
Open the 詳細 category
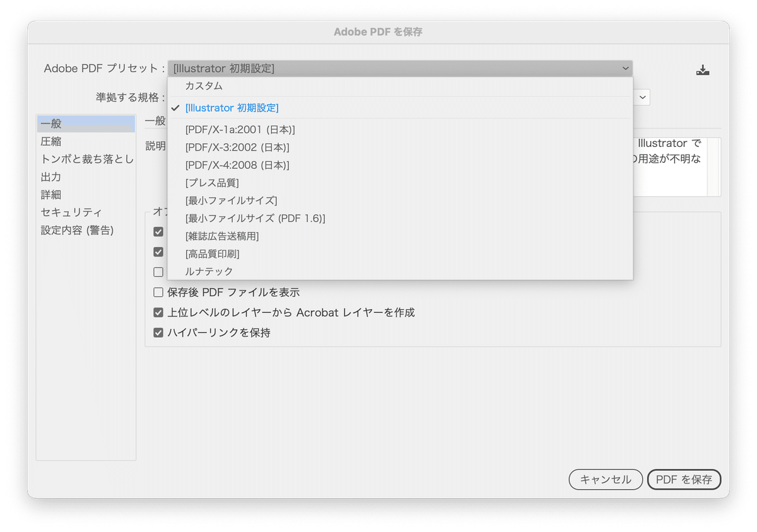[x=86, y=195]
